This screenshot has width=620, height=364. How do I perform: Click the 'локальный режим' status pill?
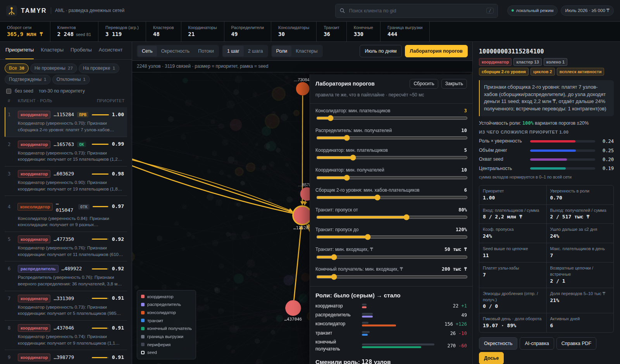[x=532, y=10]
